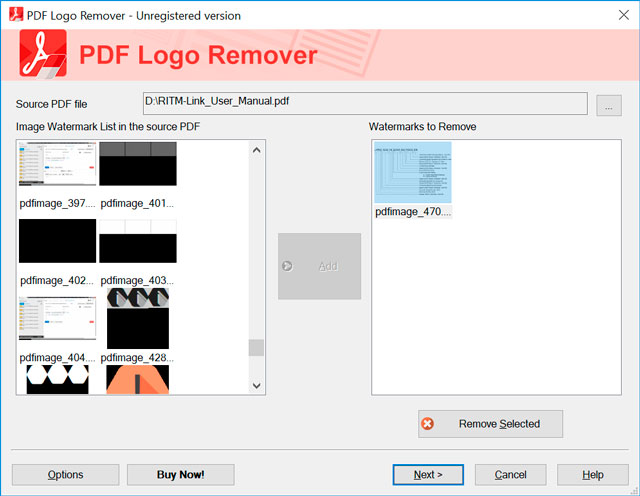Proceed with the Next > button

tap(428, 474)
